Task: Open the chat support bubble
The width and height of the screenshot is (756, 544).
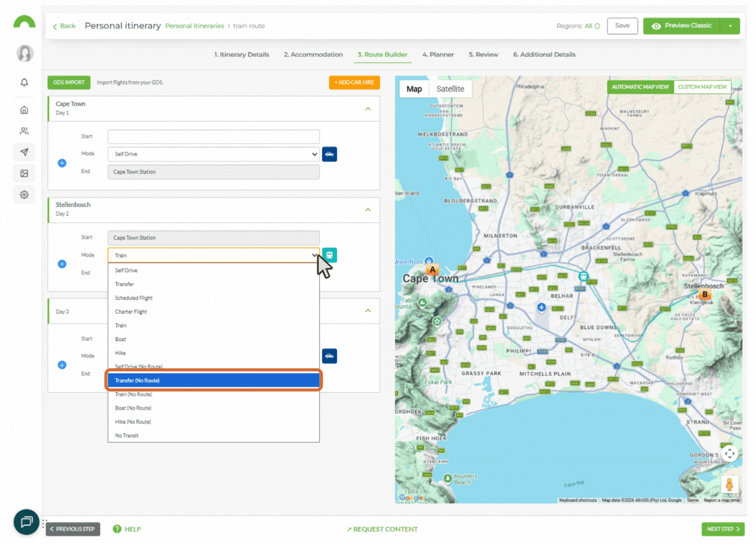Action: pyautogui.click(x=26, y=521)
